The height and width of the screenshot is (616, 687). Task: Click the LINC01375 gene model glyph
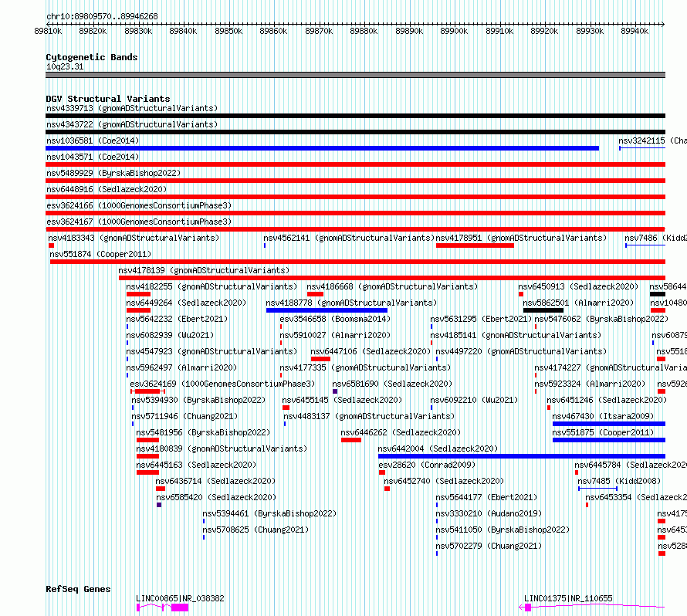pyautogui.click(x=592, y=608)
